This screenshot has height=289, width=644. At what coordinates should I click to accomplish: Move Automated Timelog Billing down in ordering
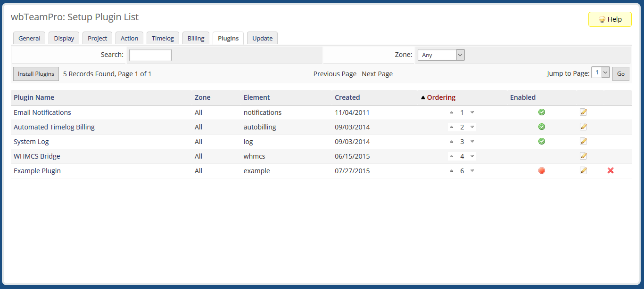[x=472, y=127]
